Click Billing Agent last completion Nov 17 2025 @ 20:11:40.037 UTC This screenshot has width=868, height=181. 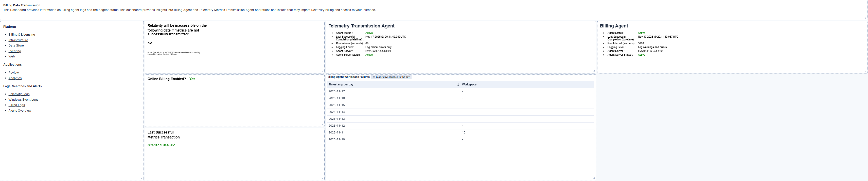[658, 37]
